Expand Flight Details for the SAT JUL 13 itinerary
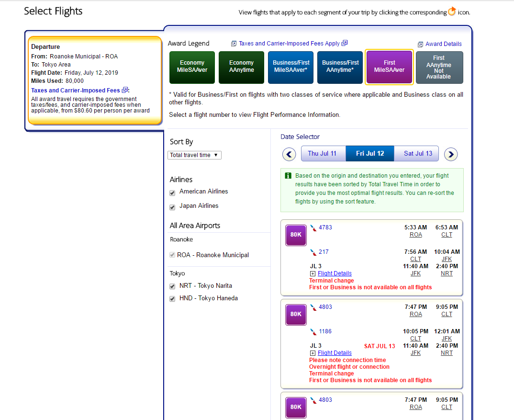 click(x=313, y=353)
